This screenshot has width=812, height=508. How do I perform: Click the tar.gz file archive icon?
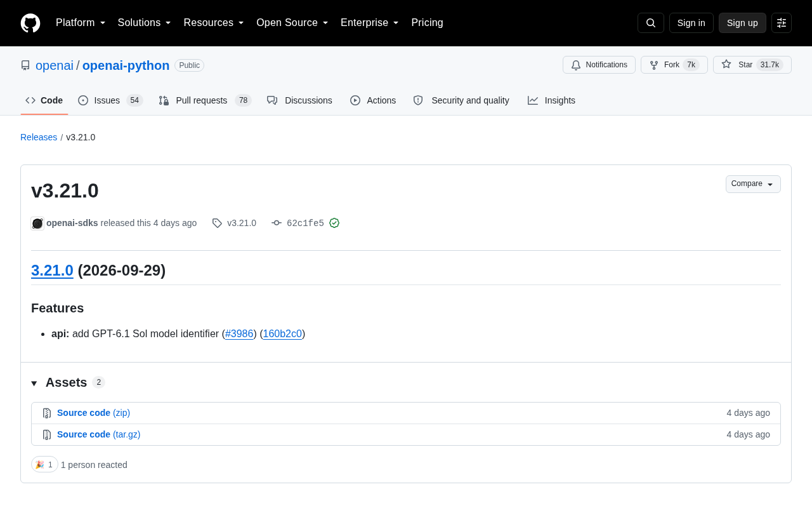point(47,435)
